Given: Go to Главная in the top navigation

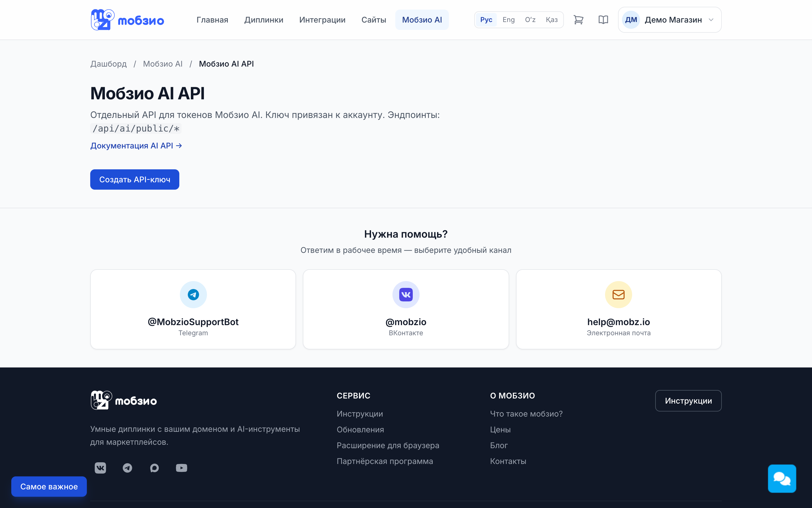Looking at the screenshot, I should [212, 20].
